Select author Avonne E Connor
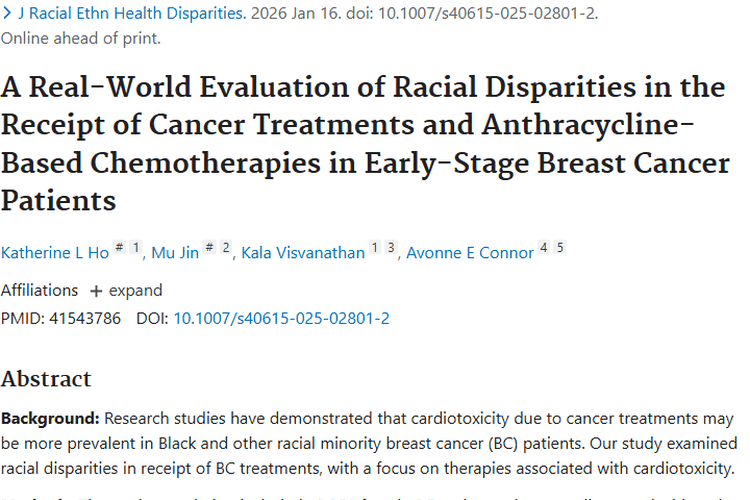This screenshot has height=500, width=750. point(470,253)
